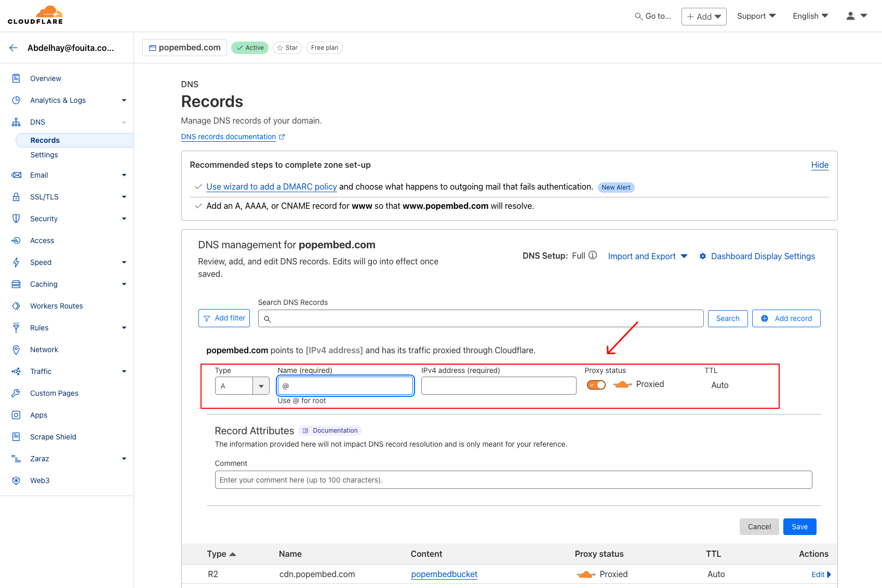Sort records by Type column
882x588 pixels.
(222, 554)
